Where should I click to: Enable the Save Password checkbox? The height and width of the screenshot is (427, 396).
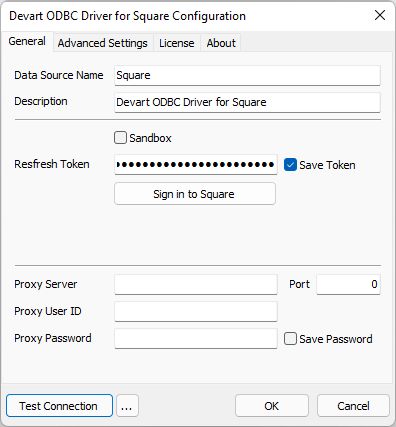(x=290, y=339)
